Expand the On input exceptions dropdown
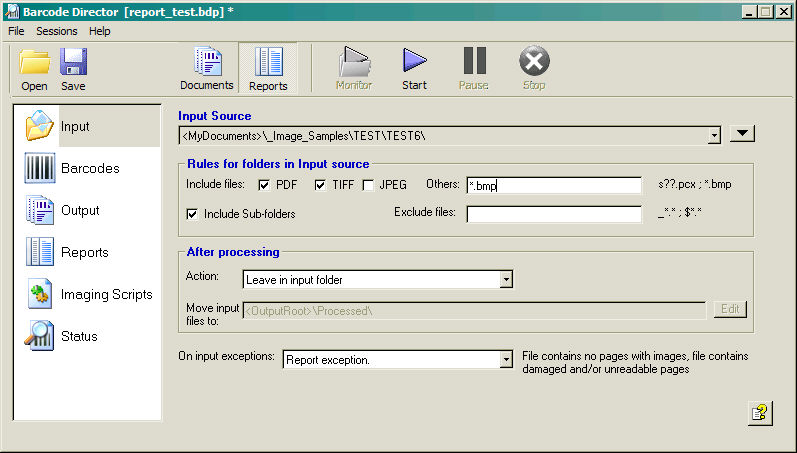Viewport: 797px width, 453px height. 506,359
